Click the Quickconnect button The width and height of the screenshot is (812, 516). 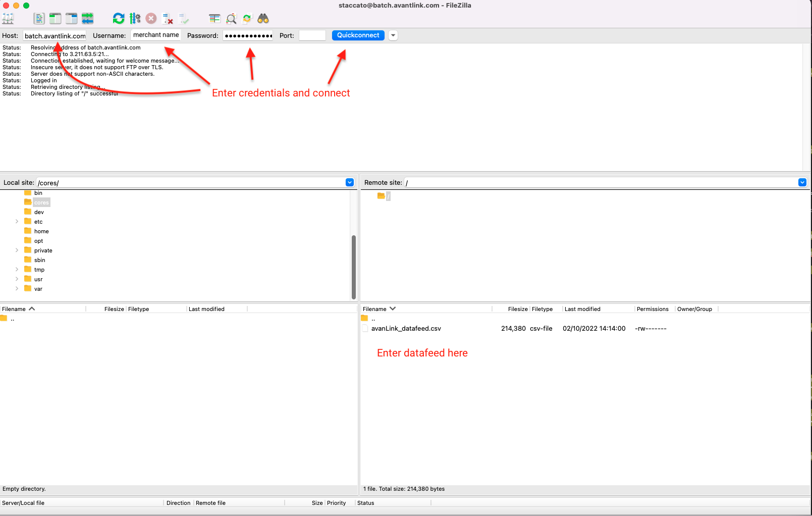point(358,35)
